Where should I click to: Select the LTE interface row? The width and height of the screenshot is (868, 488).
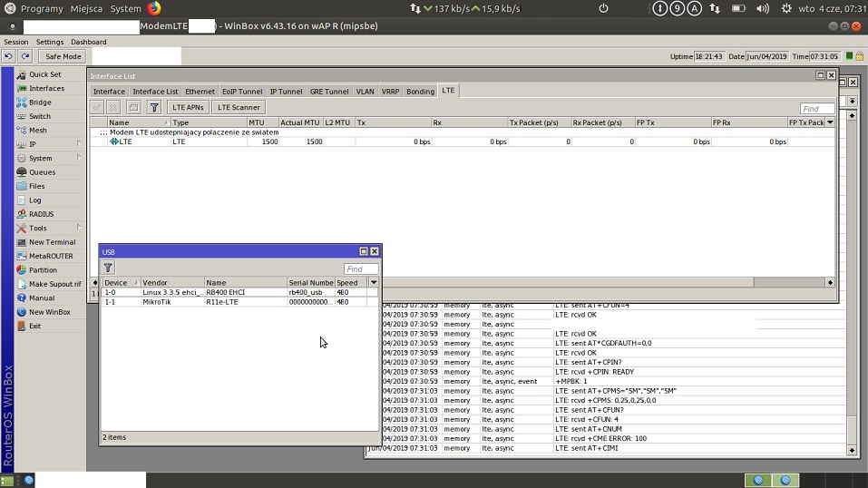click(463, 142)
